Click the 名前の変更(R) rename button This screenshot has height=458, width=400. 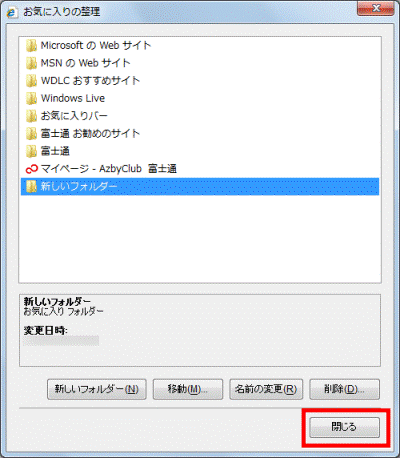pyautogui.click(x=266, y=389)
